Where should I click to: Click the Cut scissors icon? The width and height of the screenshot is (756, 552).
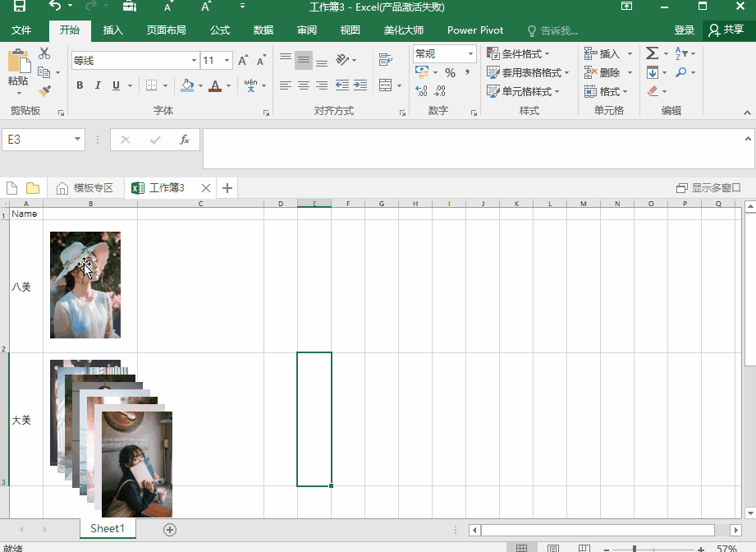click(x=44, y=54)
